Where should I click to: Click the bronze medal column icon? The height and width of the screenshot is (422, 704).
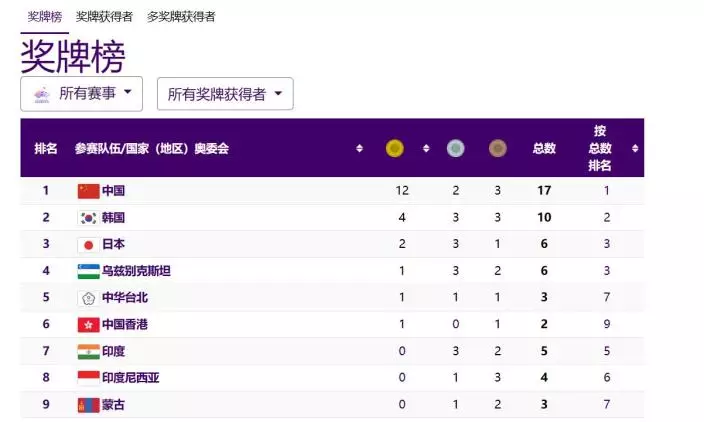[x=497, y=148]
